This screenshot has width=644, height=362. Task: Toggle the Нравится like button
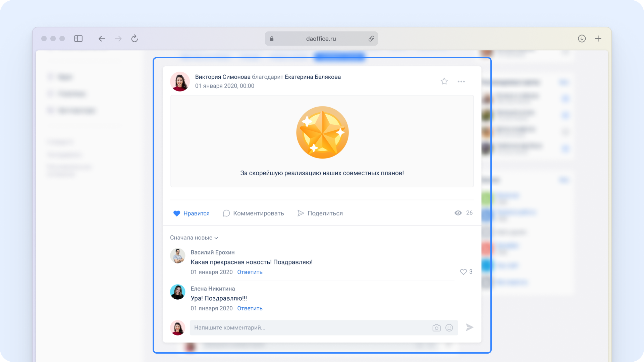[191, 214]
